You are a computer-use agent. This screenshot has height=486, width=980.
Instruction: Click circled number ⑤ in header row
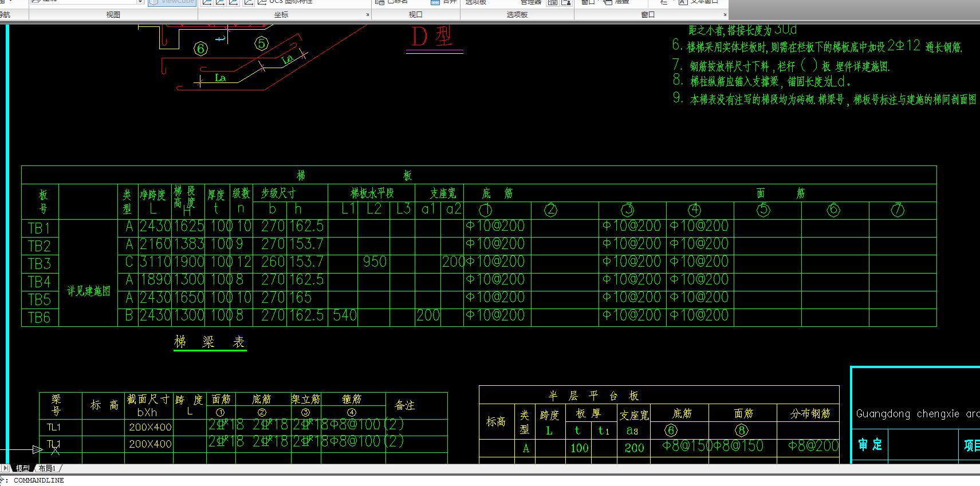(763, 210)
